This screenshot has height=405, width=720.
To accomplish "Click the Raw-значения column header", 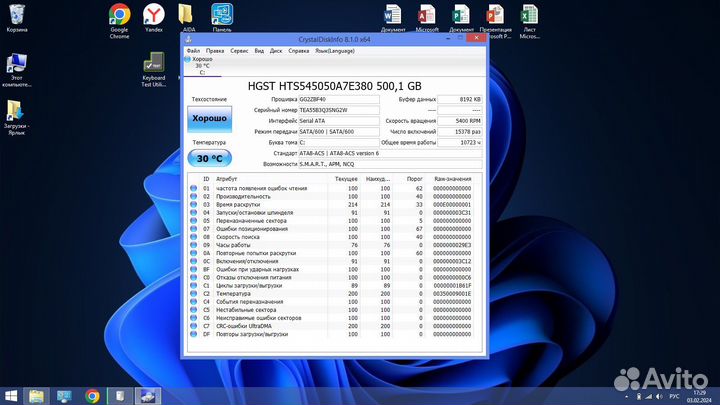I will pos(452,179).
